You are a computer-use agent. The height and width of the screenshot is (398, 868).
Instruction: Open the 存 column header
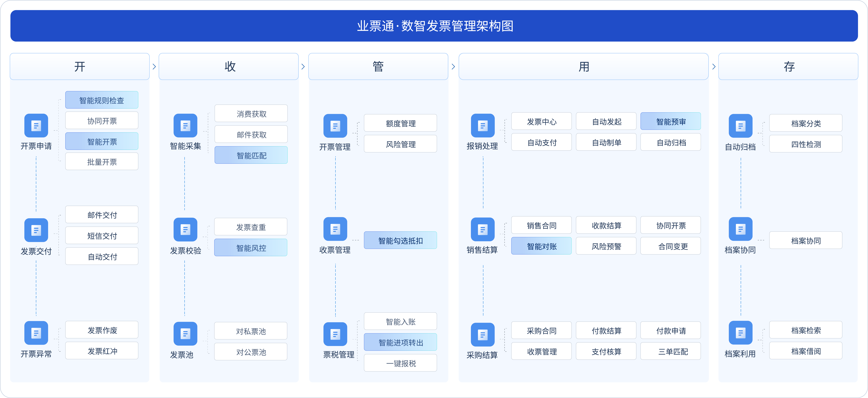(789, 66)
